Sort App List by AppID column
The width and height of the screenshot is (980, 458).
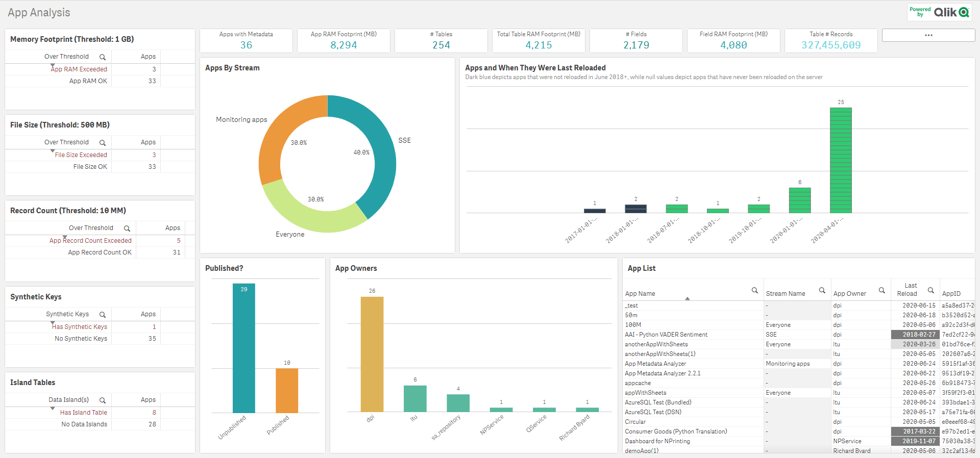click(x=951, y=294)
